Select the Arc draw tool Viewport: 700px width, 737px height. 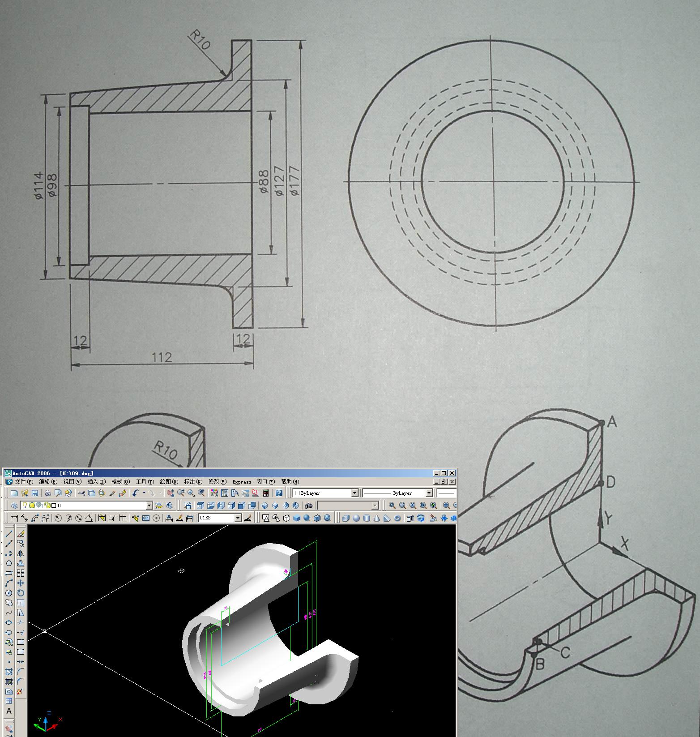click(9, 583)
